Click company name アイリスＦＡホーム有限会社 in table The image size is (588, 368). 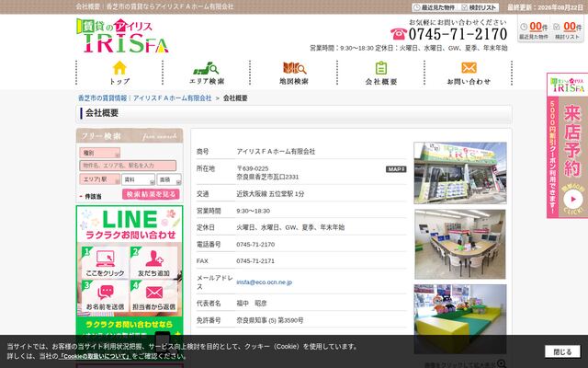click(276, 151)
